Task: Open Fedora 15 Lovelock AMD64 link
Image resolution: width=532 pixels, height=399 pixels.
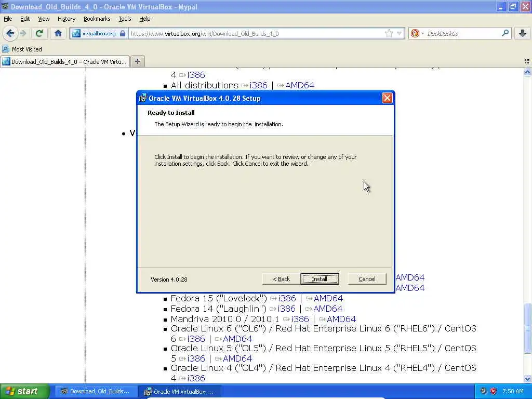Action: coord(328,298)
